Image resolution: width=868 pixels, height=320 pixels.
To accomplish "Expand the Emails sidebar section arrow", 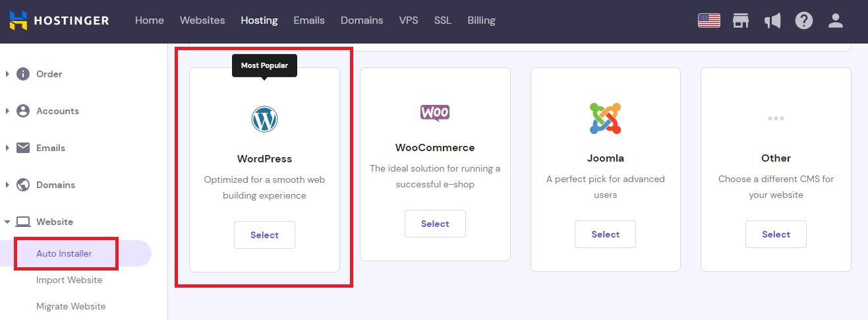I will [x=7, y=148].
